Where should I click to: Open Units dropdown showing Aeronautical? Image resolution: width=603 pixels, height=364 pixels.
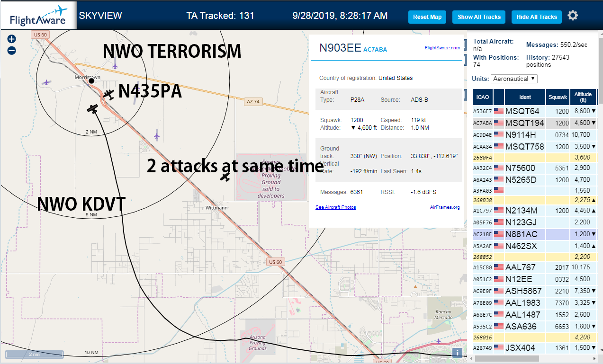[514, 79]
